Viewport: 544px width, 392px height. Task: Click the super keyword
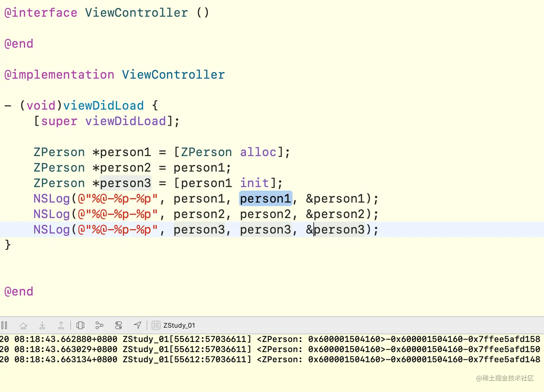[59, 121]
